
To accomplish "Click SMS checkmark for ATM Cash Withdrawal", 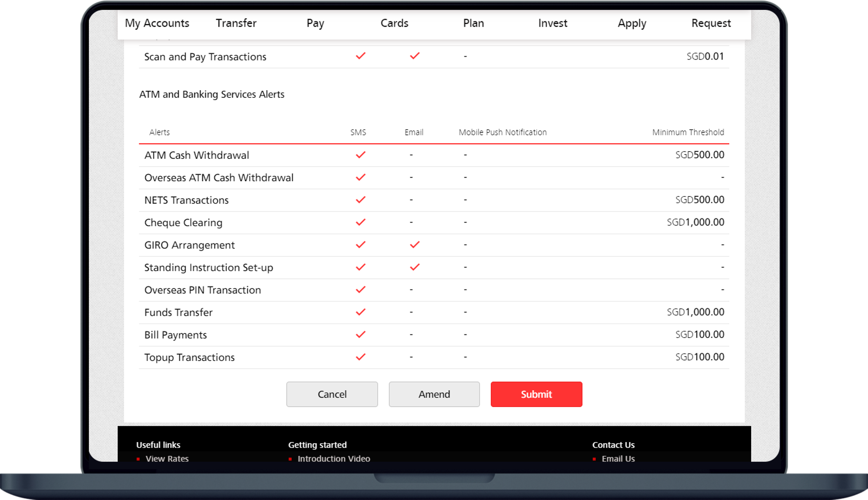I will tap(360, 155).
